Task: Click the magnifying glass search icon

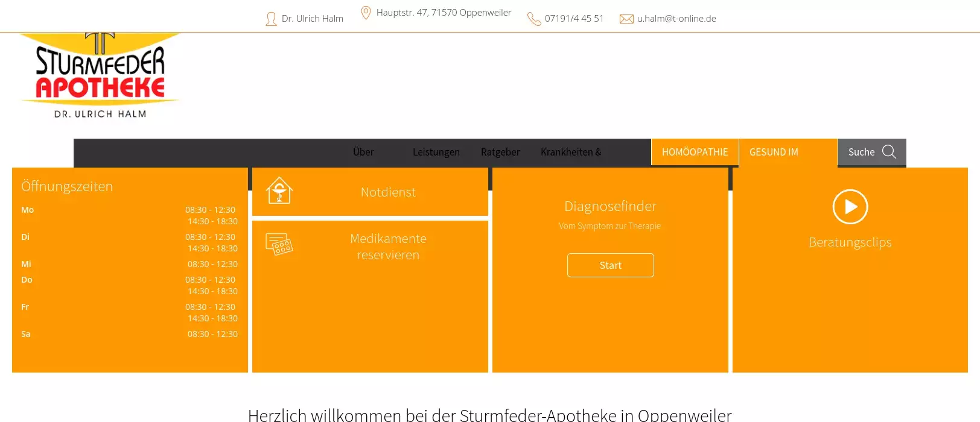Action: pos(889,152)
